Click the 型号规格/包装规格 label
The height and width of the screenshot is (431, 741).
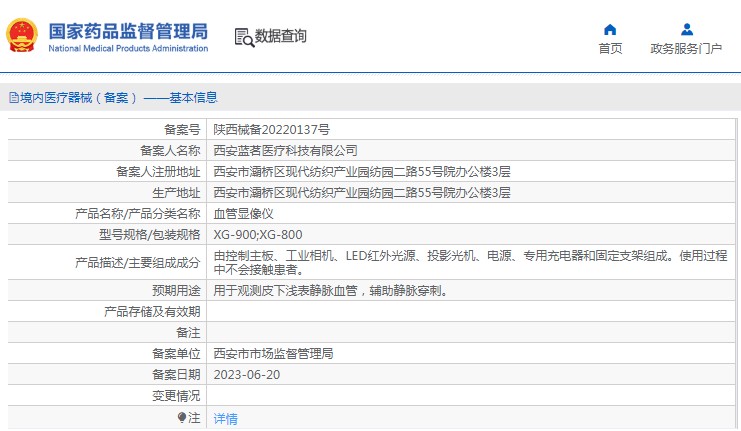coord(149,235)
